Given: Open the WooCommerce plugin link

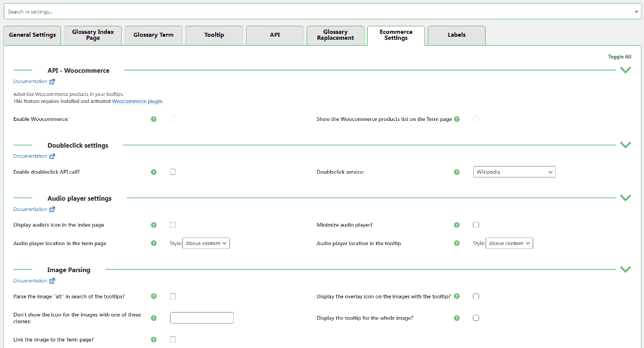Looking at the screenshot, I should [137, 101].
